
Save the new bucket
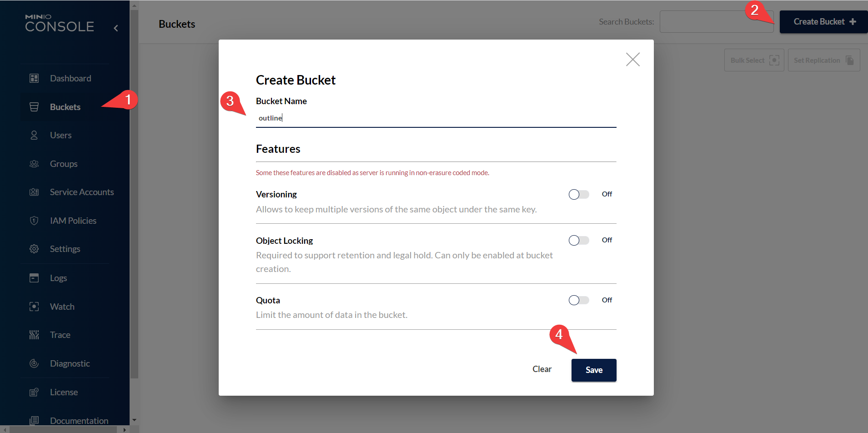[593, 370]
